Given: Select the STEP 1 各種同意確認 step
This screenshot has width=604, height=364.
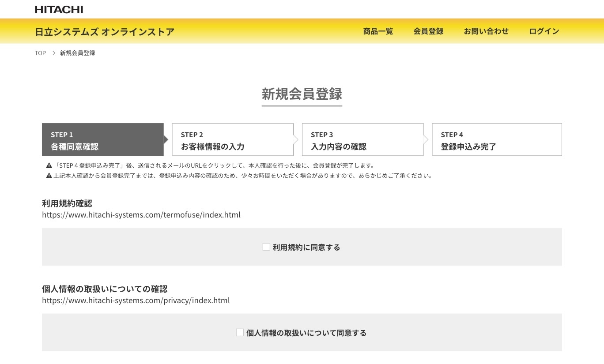Looking at the screenshot, I should [102, 139].
